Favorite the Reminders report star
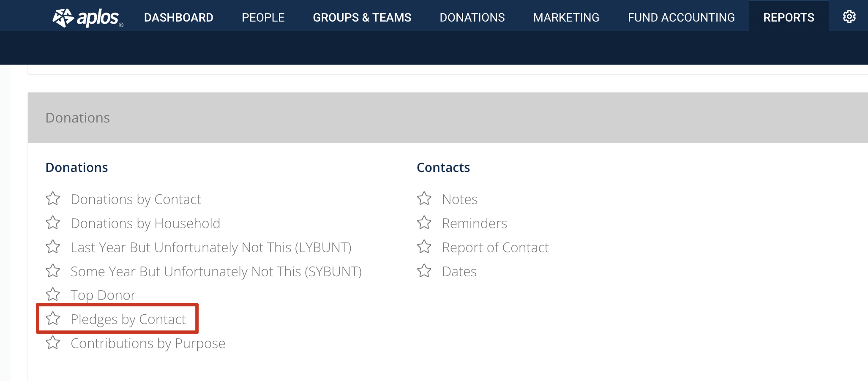Viewport: 868px width, 381px height. [x=424, y=223]
